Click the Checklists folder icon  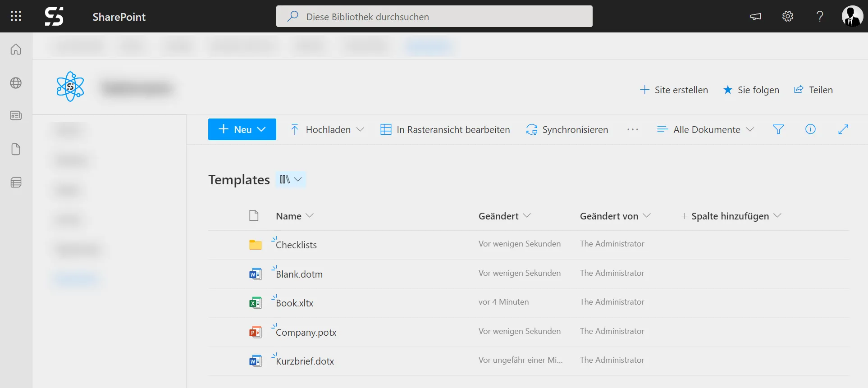(x=256, y=245)
